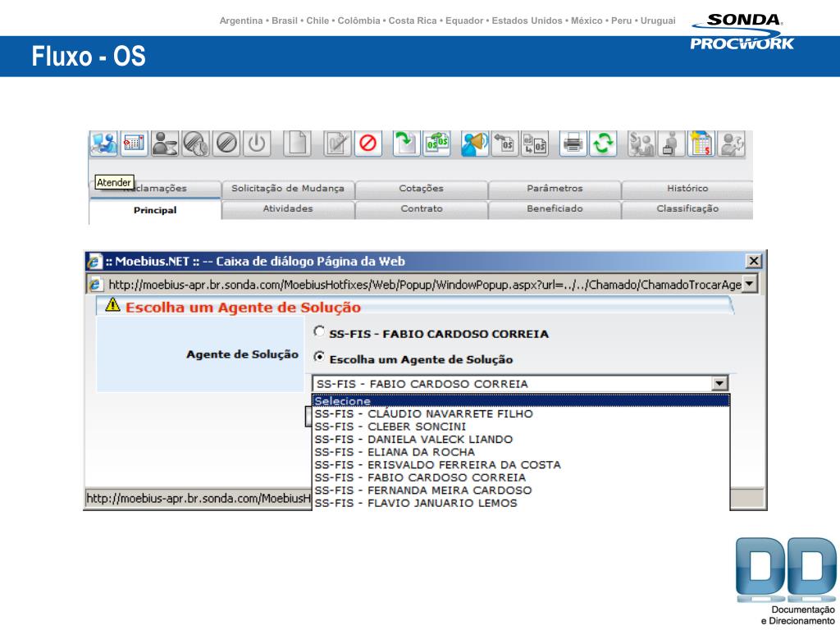Pick SS-FIS - FABIO CARDOSO CORREIA in dropdown list

point(521,477)
